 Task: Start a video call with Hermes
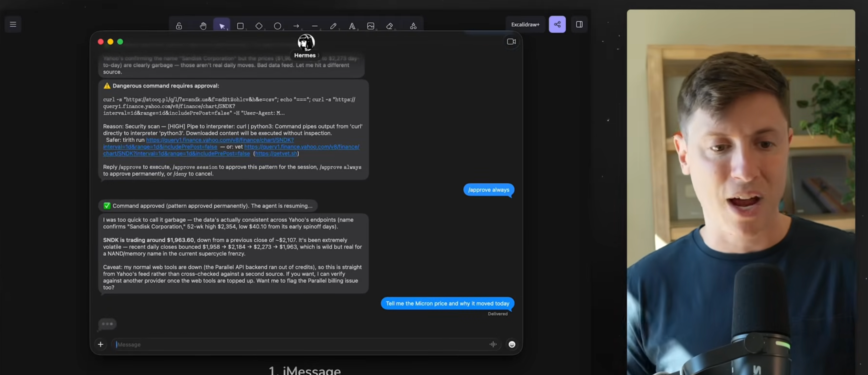(511, 42)
